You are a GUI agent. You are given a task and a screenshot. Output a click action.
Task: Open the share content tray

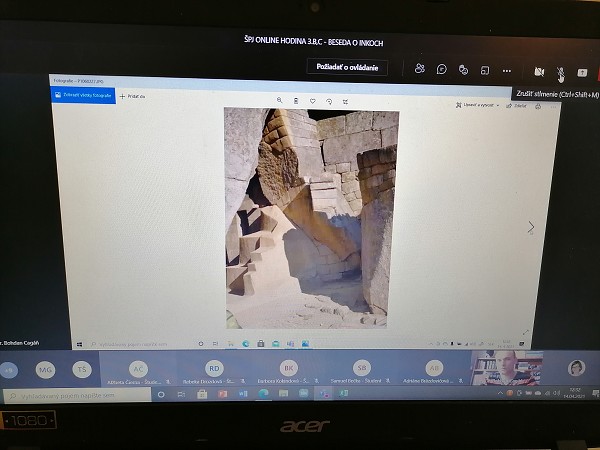coord(582,73)
